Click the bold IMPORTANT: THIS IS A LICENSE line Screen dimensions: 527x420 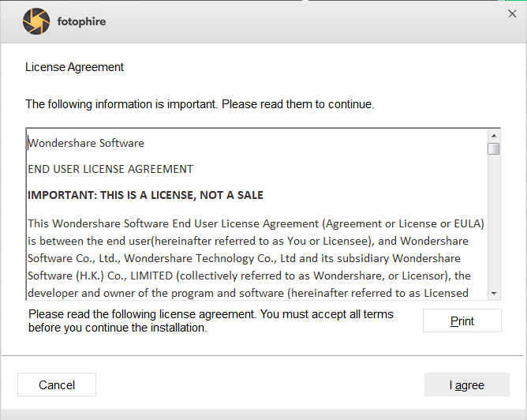click(145, 195)
